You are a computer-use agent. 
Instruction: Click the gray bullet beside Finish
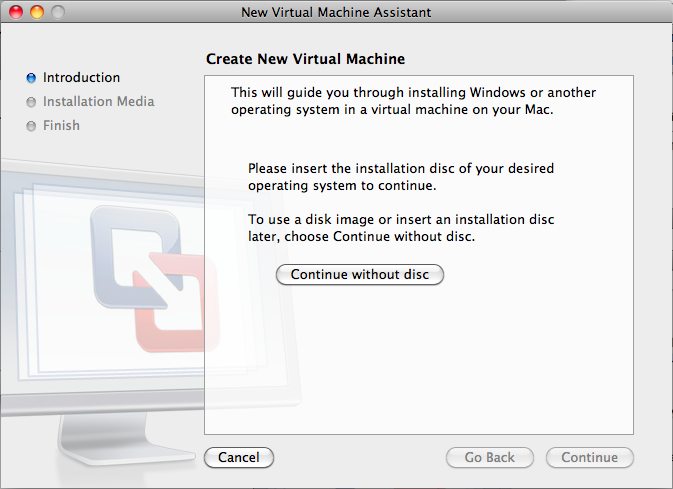coord(31,126)
